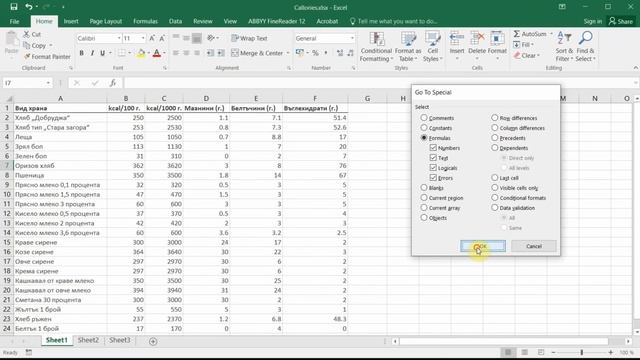Toggle Italic formatting
This screenshot has width=640, height=360.
pyautogui.click(x=92, y=53)
